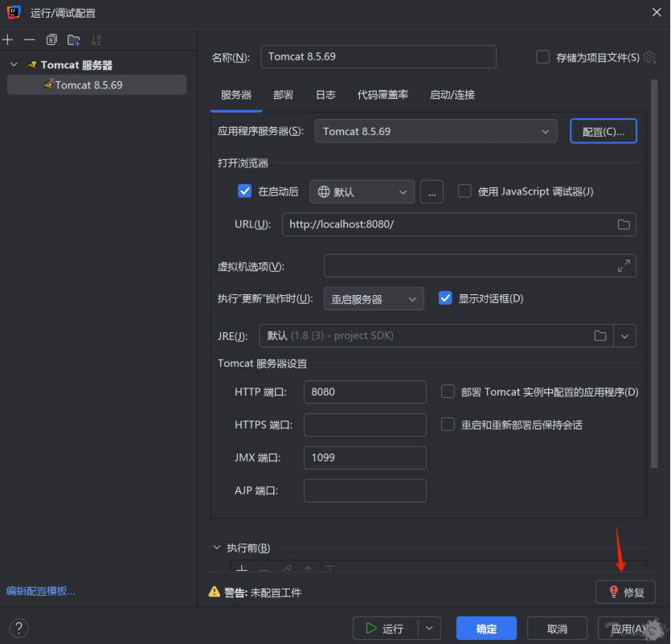The width and height of the screenshot is (671, 644).
Task: Click the HTTP port field
Action: click(x=365, y=392)
